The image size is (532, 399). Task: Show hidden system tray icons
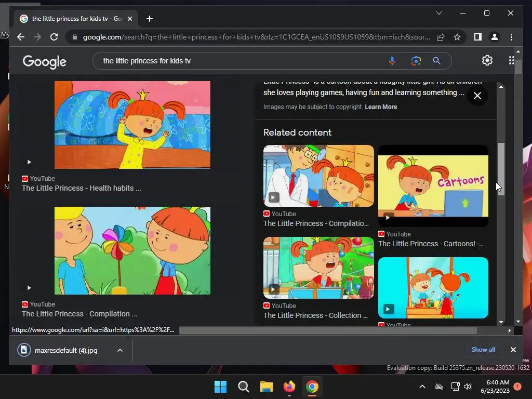coord(422,387)
